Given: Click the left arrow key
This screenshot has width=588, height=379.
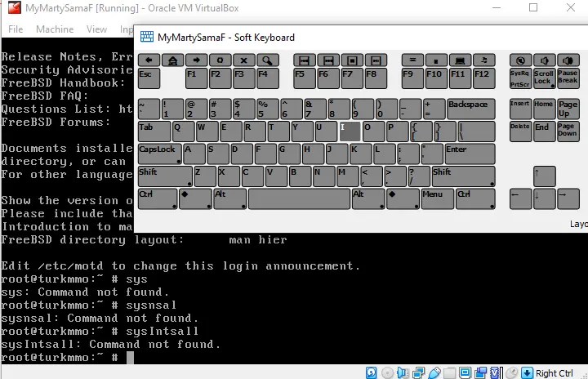Looking at the screenshot, I should point(520,198).
